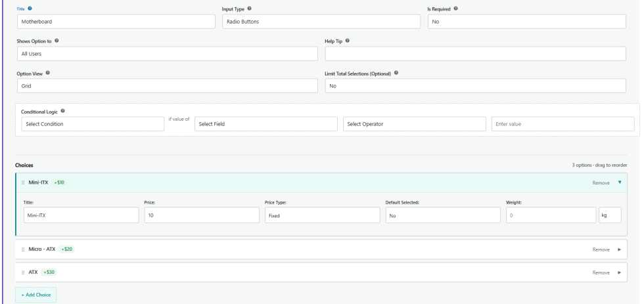Image resolution: width=644 pixels, height=304 pixels.
Task: Click the choice Title field Mini-ITX
Action: (81, 215)
